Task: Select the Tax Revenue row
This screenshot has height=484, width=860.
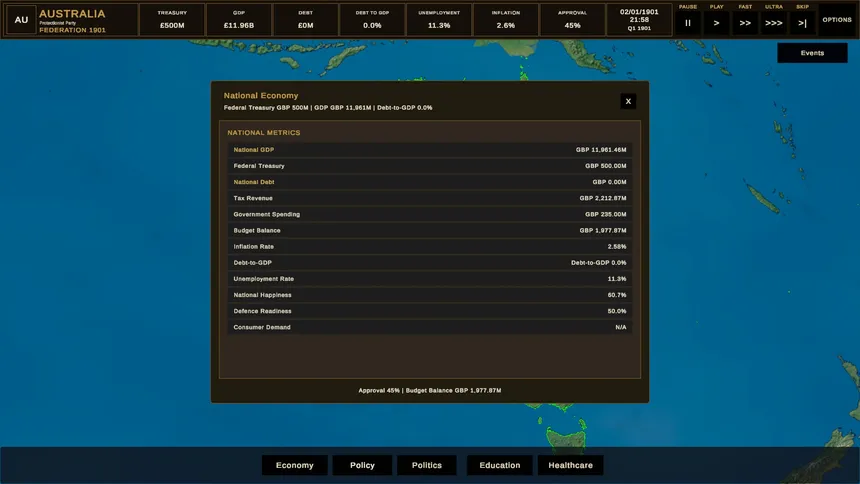Action: [x=429, y=198]
